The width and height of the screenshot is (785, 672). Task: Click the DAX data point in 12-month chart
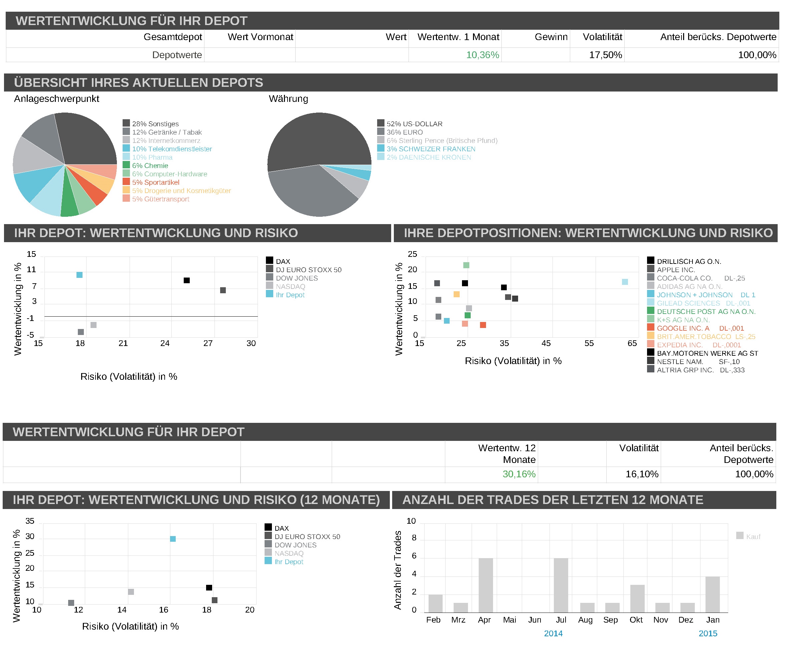pyautogui.click(x=209, y=587)
